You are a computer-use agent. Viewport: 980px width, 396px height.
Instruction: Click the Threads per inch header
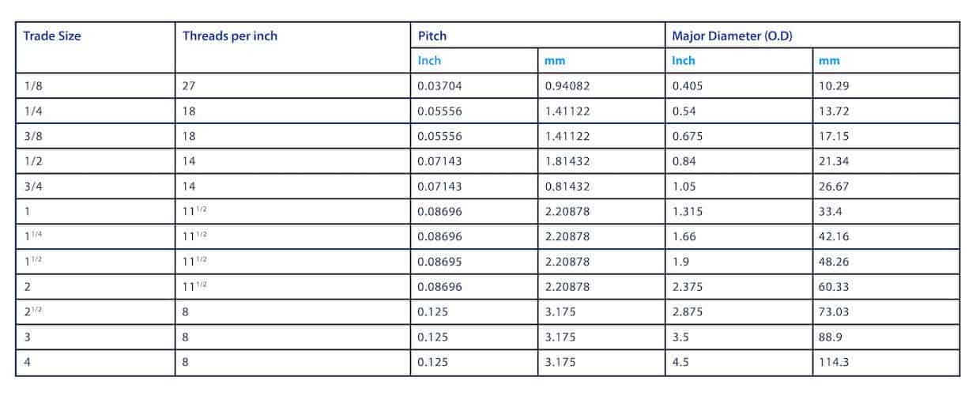230,36
